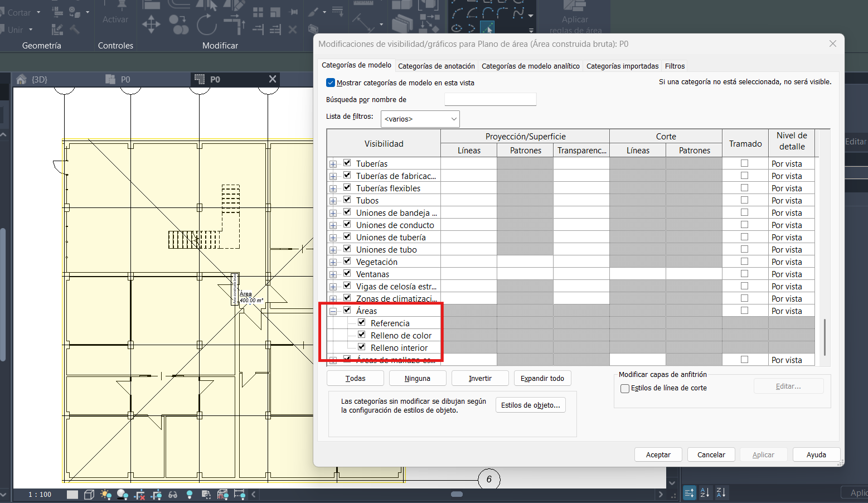The width and height of the screenshot is (868, 503).
Task: Open Temporary Hide/Isolate glasses icon
Action: pyautogui.click(x=173, y=495)
